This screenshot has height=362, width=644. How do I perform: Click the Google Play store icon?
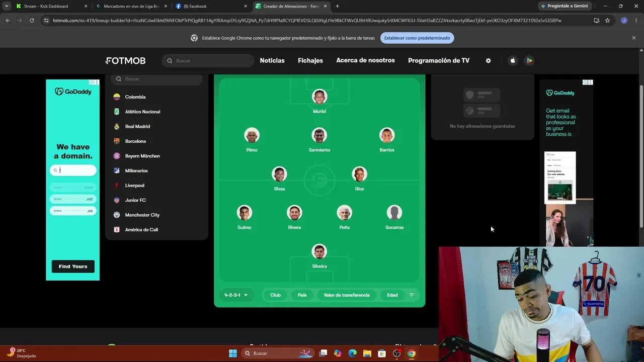pos(529,60)
